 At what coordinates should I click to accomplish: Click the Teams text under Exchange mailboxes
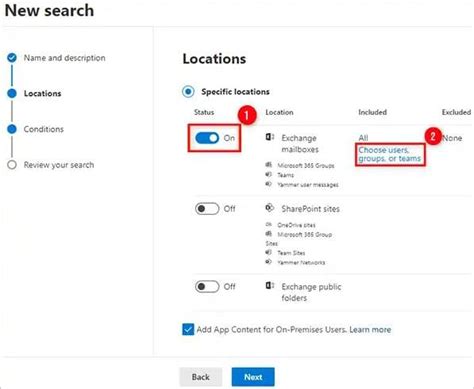point(286,175)
